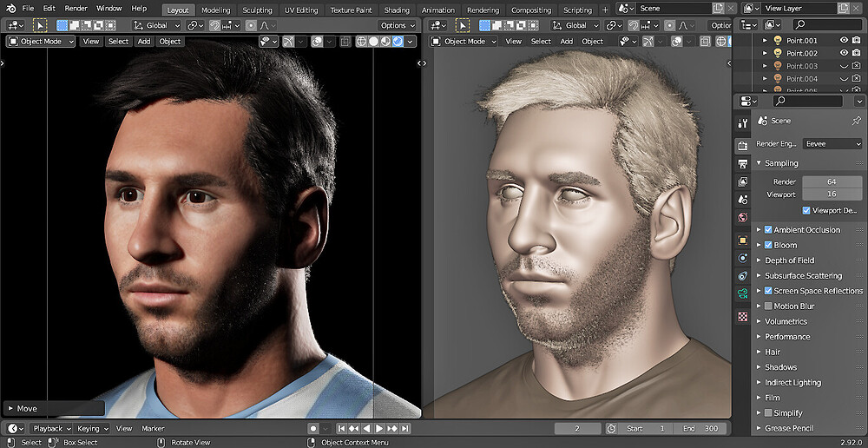Click new scene icon beside Scene field
This screenshot has height=448, width=868.
(x=718, y=9)
